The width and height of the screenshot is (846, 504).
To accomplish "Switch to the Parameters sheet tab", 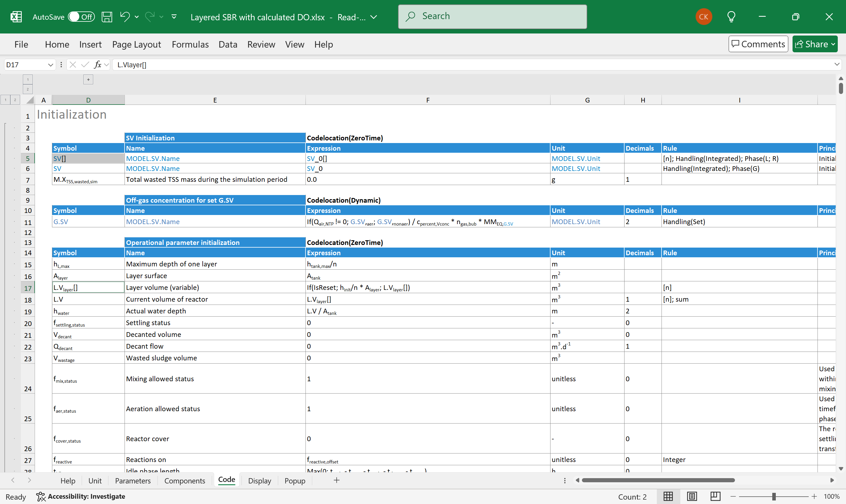I will click(x=133, y=481).
